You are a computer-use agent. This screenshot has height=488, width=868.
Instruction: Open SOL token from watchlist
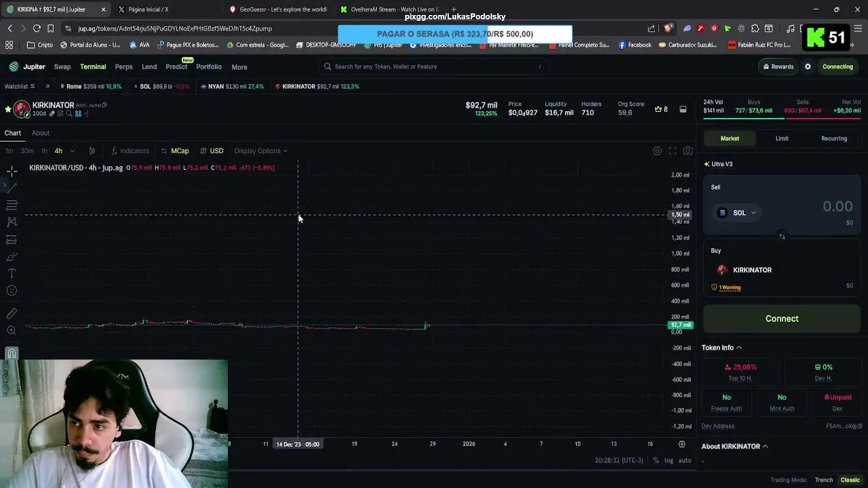(161, 87)
